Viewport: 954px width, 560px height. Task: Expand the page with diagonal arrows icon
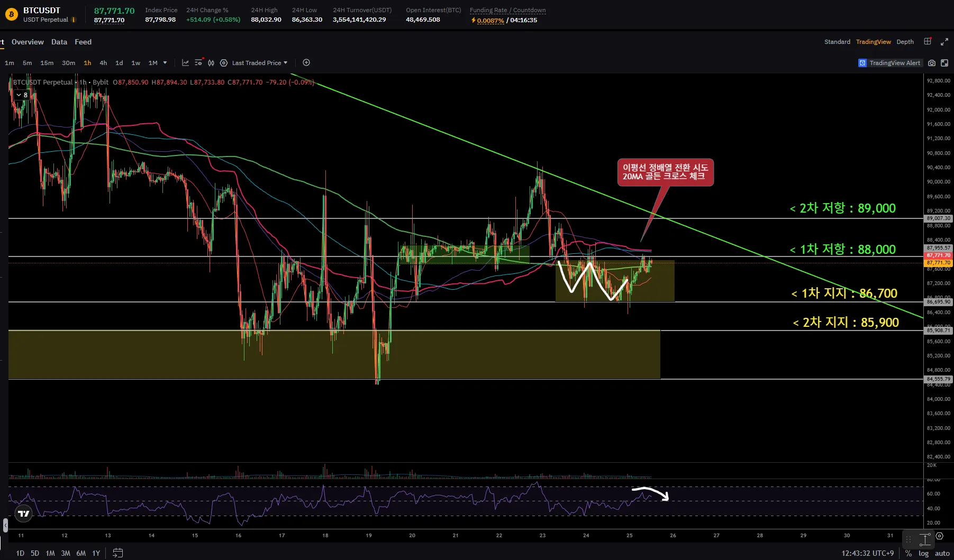944,42
